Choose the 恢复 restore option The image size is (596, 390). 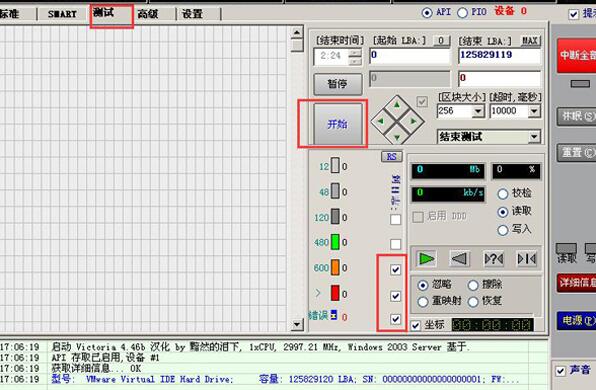pos(473,302)
